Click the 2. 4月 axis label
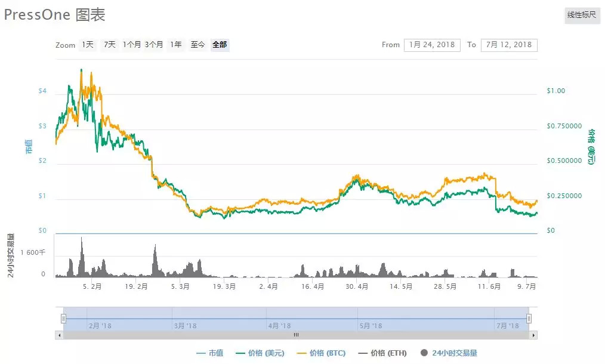This screenshot has width=605, height=364. (268, 286)
